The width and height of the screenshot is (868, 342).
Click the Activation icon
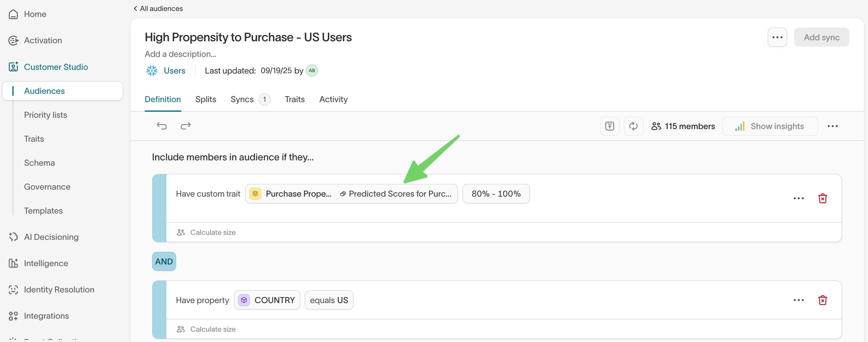pos(13,41)
